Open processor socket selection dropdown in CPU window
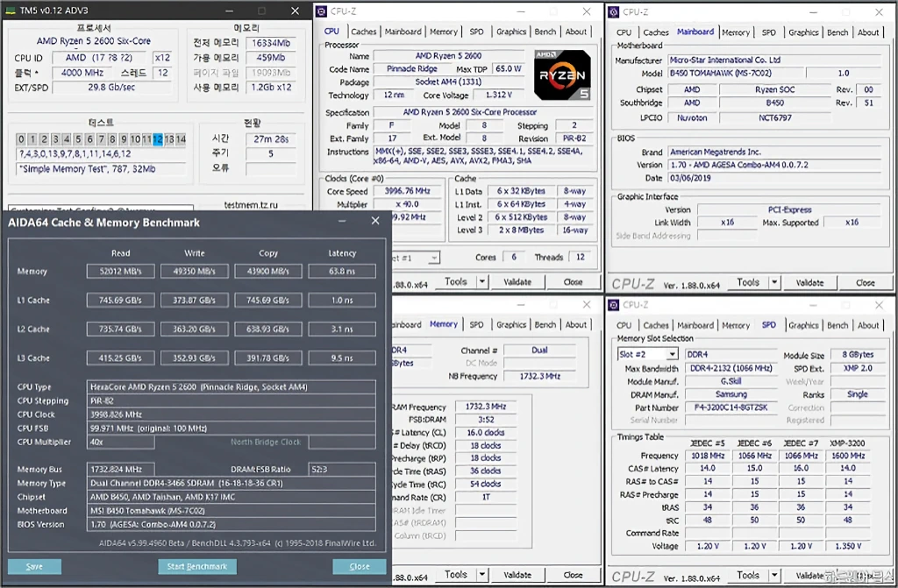The height and width of the screenshot is (588, 898). (x=434, y=259)
